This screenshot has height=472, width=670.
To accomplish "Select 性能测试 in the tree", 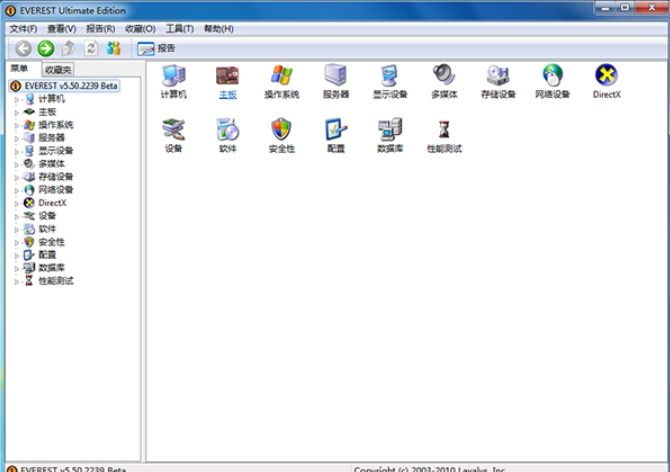I will click(56, 281).
